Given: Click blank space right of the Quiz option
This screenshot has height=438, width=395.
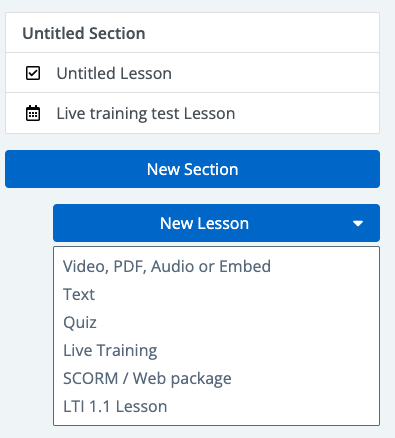Looking at the screenshot, I should tap(237, 322).
